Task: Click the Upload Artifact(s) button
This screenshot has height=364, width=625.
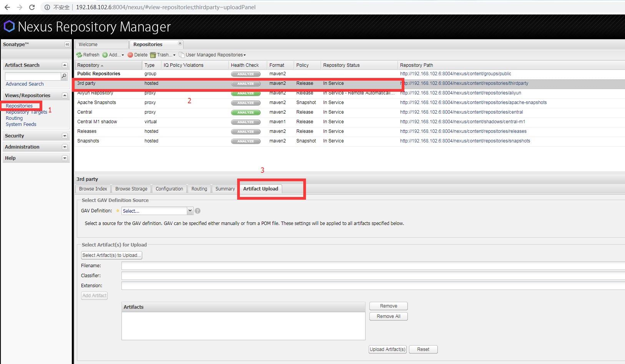Action: [x=387, y=349]
